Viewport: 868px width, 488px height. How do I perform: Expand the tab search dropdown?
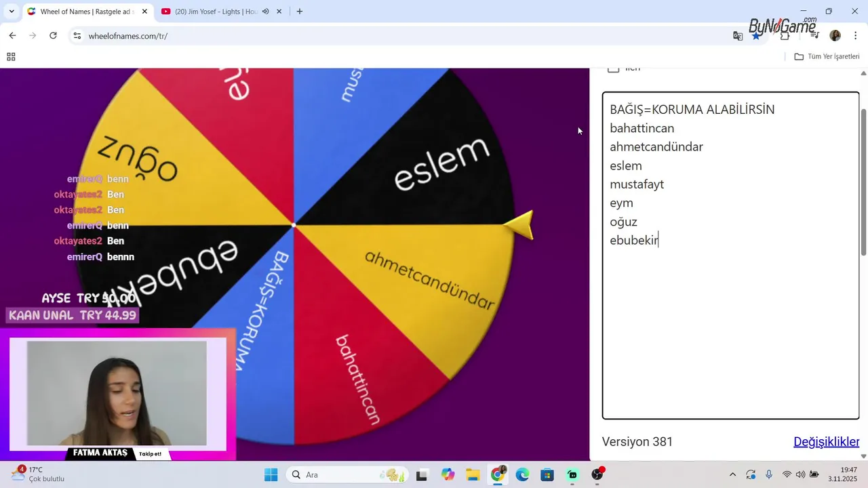(x=11, y=12)
